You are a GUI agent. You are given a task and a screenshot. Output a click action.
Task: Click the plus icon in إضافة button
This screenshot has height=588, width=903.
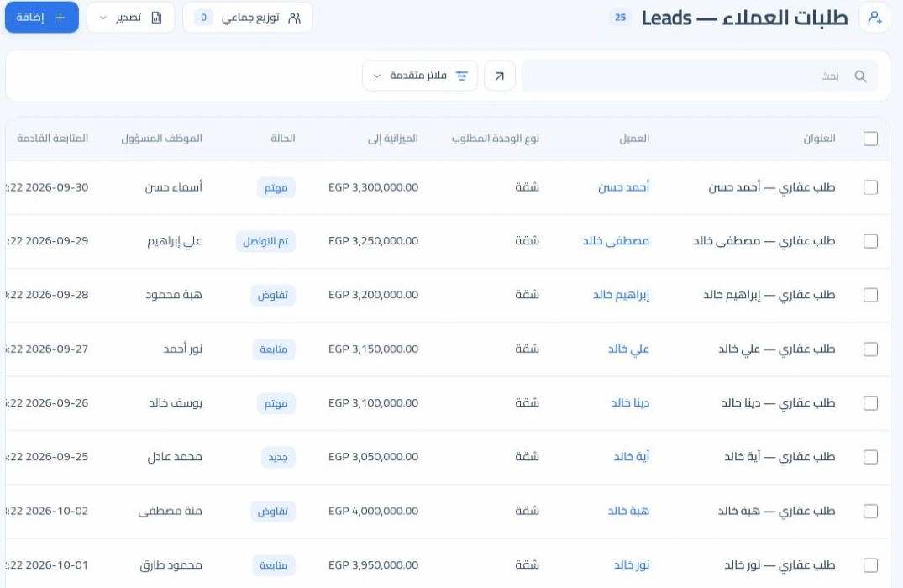pyautogui.click(x=60, y=18)
